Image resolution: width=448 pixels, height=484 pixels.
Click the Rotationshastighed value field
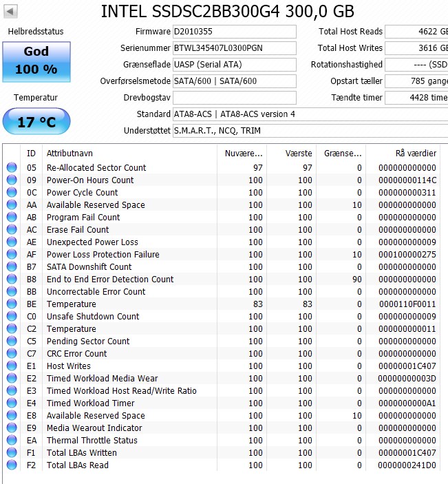pyautogui.click(x=416, y=65)
